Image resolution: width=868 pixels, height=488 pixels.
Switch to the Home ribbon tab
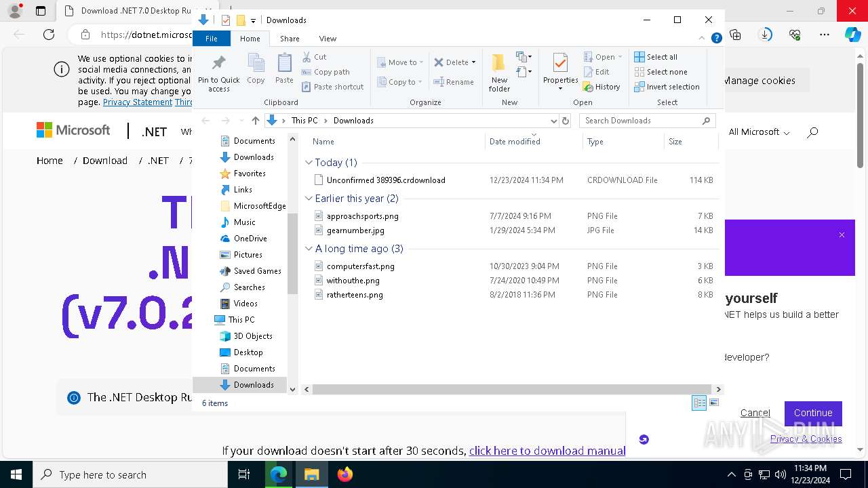250,39
